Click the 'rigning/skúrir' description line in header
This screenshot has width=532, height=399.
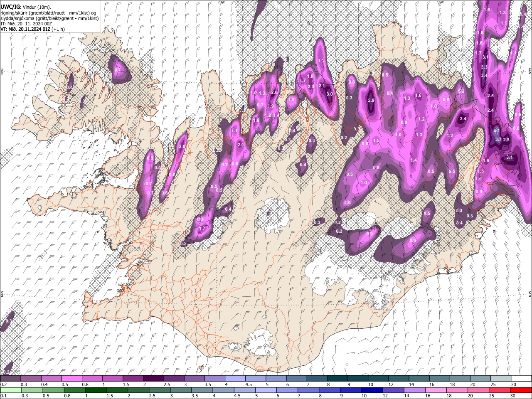pos(48,13)
